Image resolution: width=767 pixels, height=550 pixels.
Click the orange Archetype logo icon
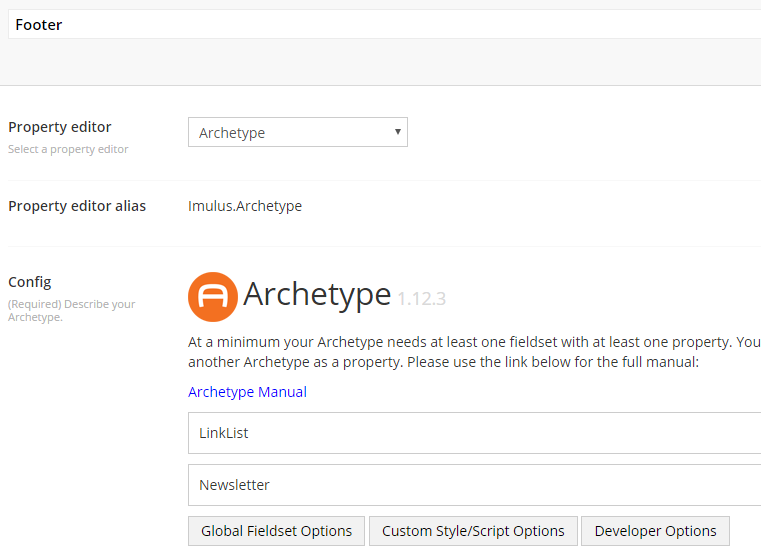pyautogui.click(x=213, y=297)
